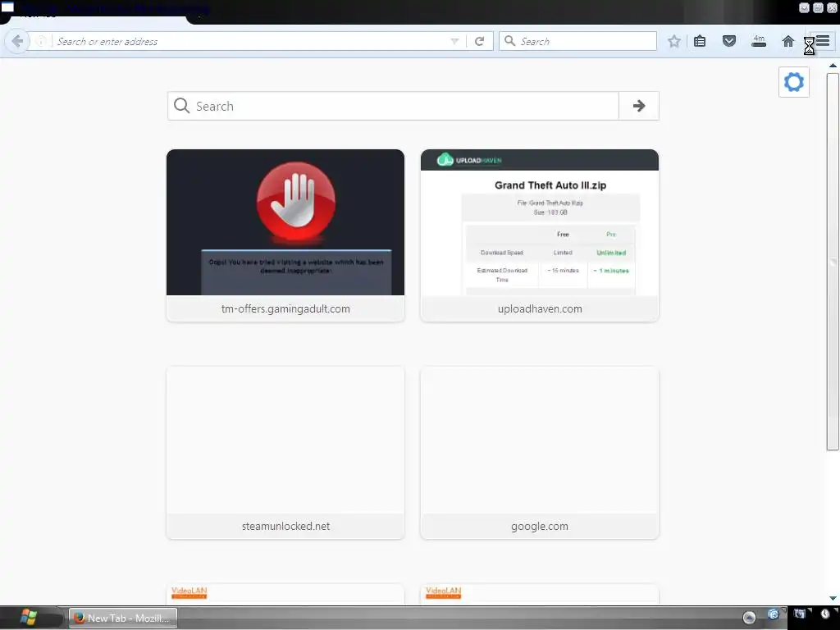Open the google.com tile
The width and height of the screenshot is (840, 630).
(x=540, y=453)
